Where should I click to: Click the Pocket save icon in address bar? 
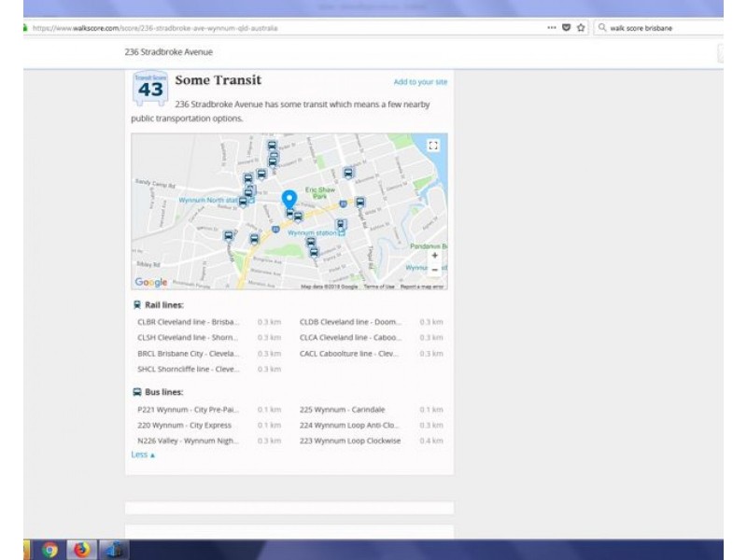pos(566,28)
